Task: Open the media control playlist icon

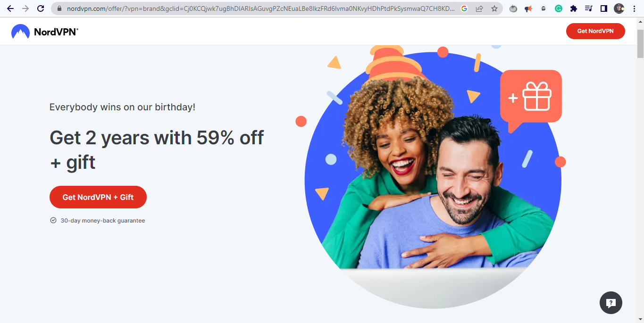Action: (588, 8)
